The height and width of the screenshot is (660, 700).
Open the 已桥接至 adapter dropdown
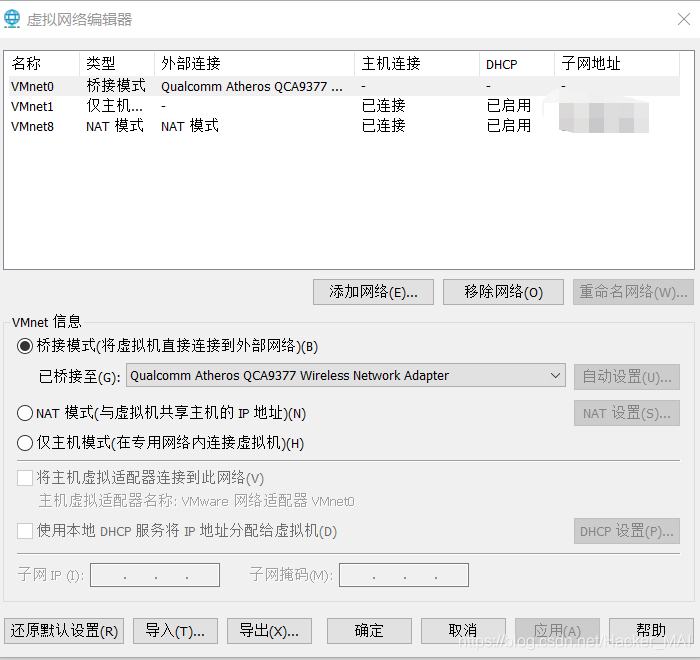pyautogui.click(x=346, y=376)
